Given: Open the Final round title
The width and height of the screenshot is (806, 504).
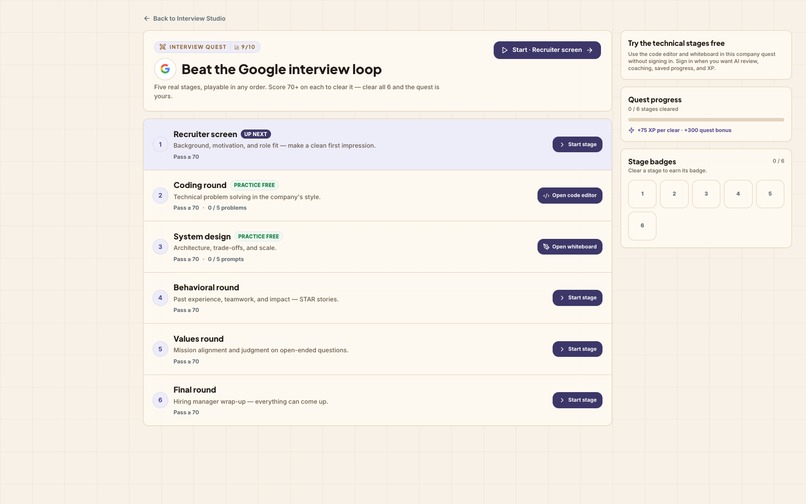Looking at the screenshot, I should [195, 390].
